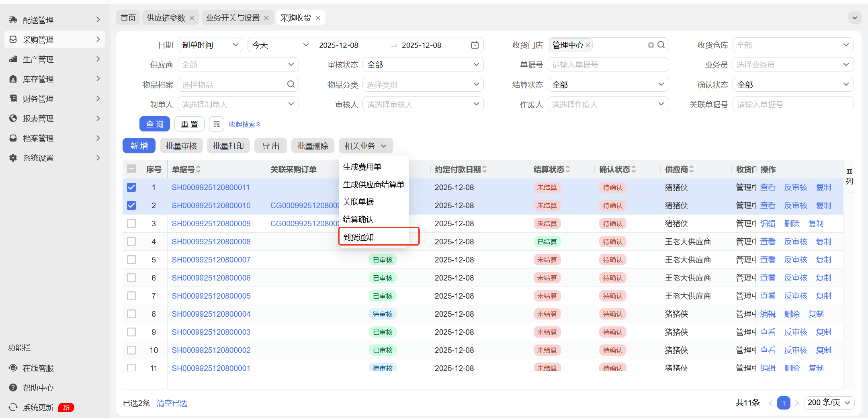Open the 配送管理 truck icon menu
The width and height of the screenshot is (868, 418).
coord(13,20)
